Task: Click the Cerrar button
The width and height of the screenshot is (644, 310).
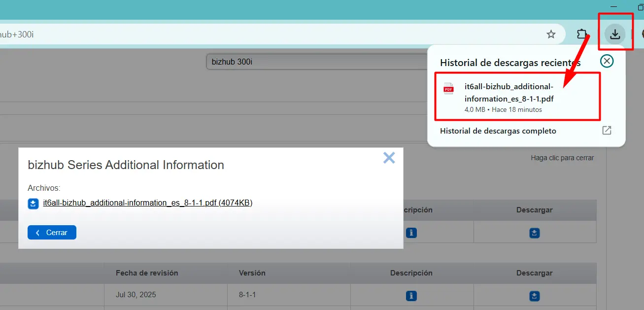Action: click(52, 232)
